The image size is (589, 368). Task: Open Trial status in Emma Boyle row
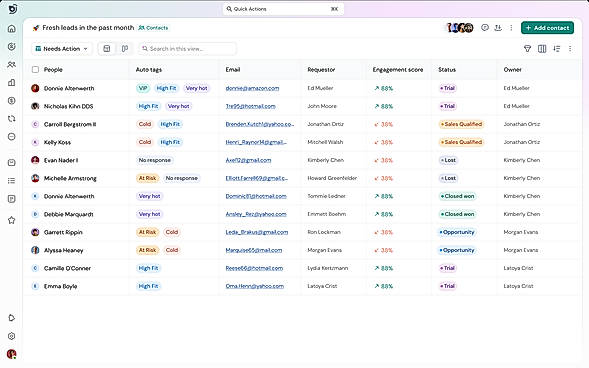pos(447,286)
